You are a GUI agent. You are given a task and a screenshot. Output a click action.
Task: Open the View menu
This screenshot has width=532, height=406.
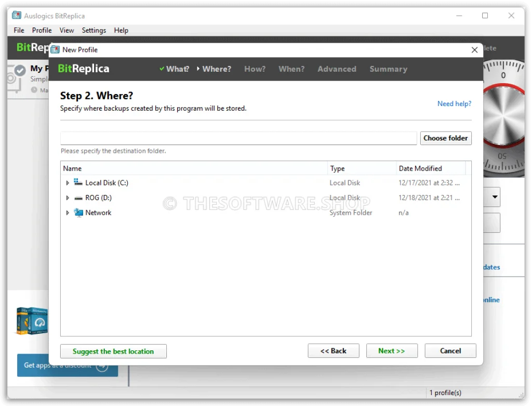pos(66,30)
